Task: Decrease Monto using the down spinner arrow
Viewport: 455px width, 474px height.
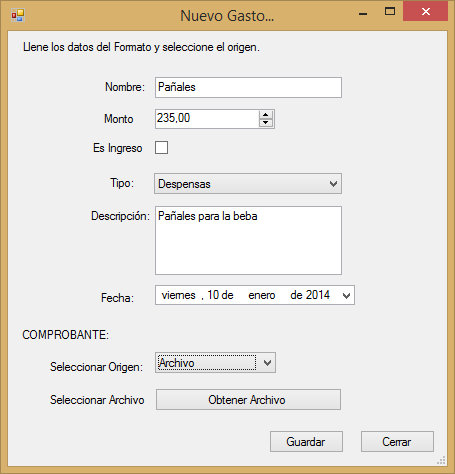Action: click(266, 123)
